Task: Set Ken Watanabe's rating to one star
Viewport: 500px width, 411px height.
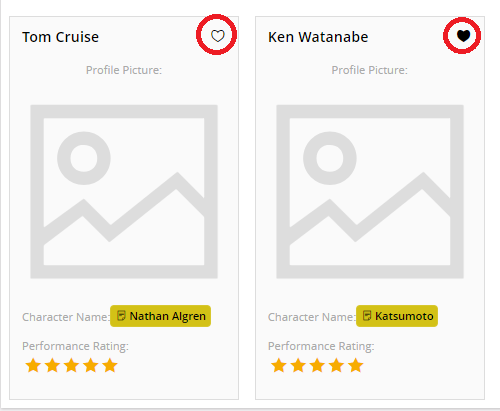Action: click(x=279, y=365)
